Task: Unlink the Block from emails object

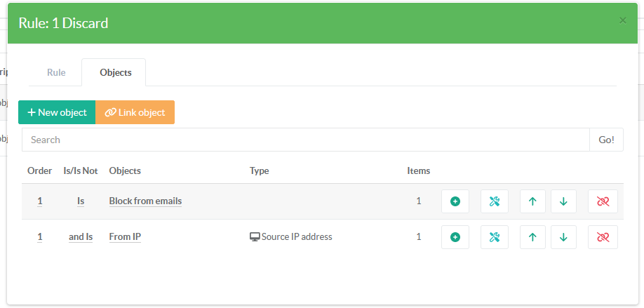Action: 603,201
